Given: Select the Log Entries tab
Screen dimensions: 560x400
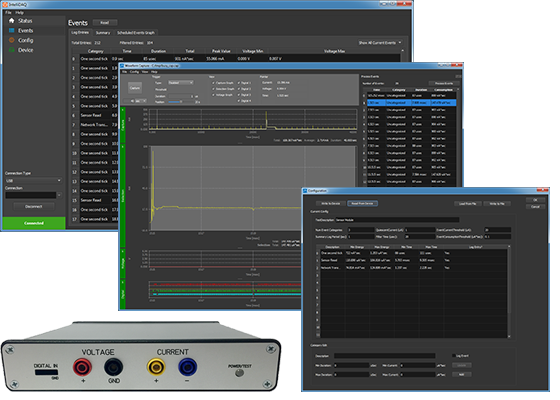Looking at the screenshot, I should coord(80,32).
